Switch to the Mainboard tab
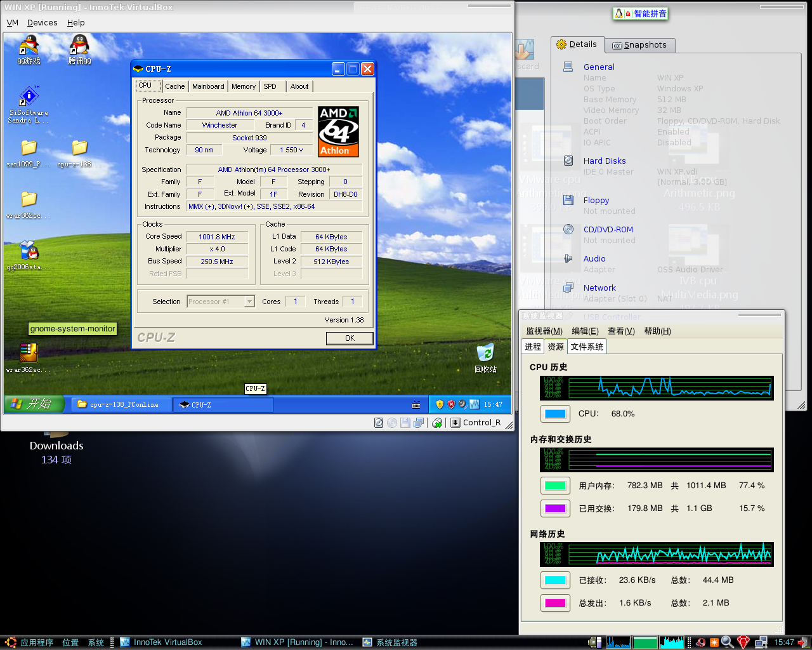Image resolution: width=812 pixels, height=650 pixels. point(208,86)
